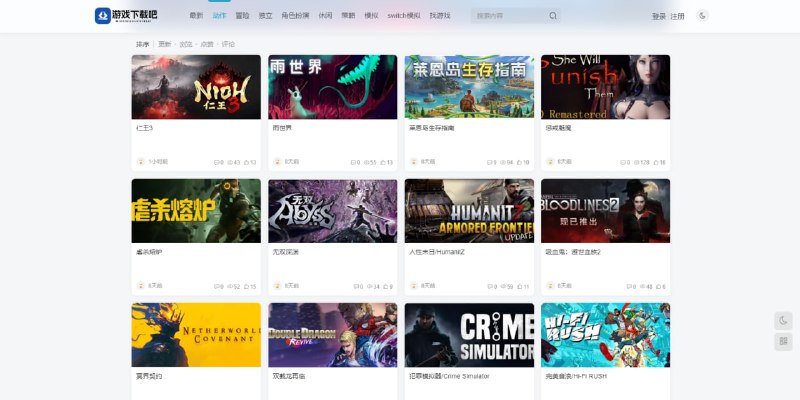Click the 双截龙再临 title text
Image resolution: width=800 pixels, height=400 pixels.
point(289,377)
